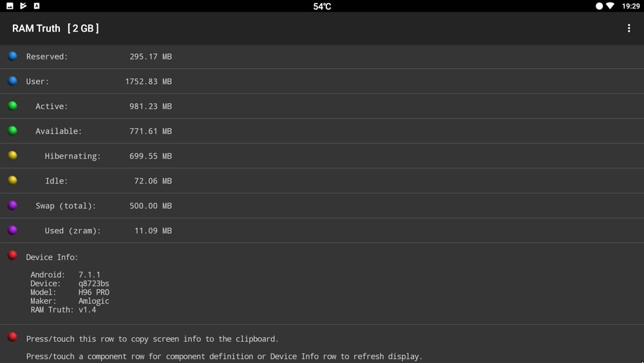Show definition for the Hibernating value
This screenshot has height=363, width=644.
[x=151, y=156]
